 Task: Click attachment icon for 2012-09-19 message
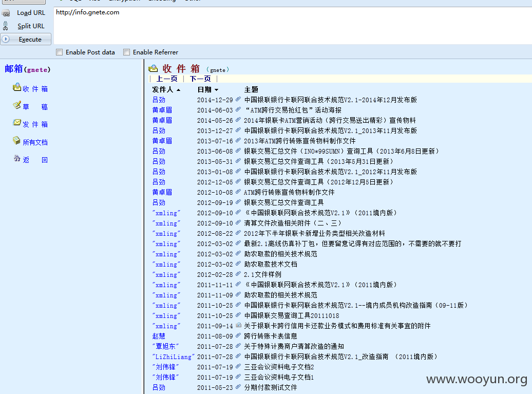(x=238, y=202)
